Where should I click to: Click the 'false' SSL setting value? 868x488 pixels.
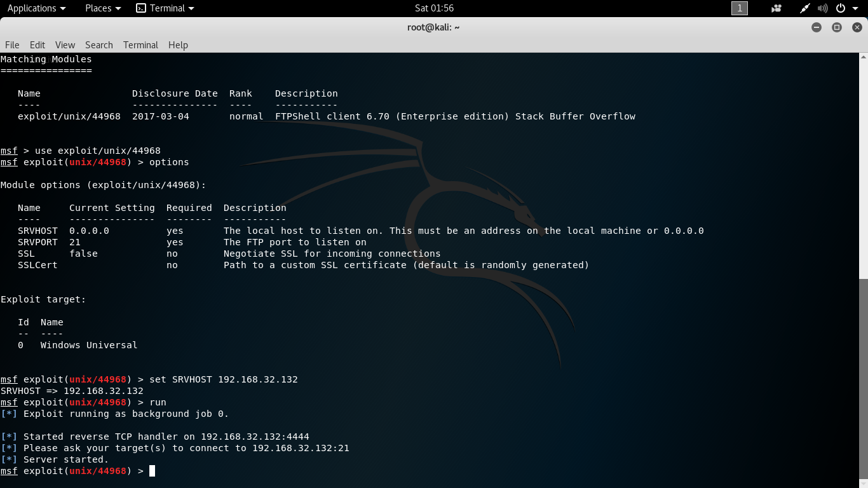tap(83, 254)
